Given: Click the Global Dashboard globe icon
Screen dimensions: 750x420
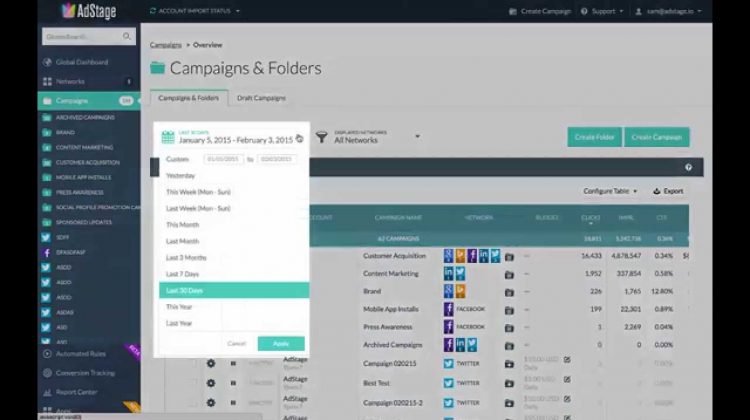Looking at the screenshot, I should click(47, 62).
